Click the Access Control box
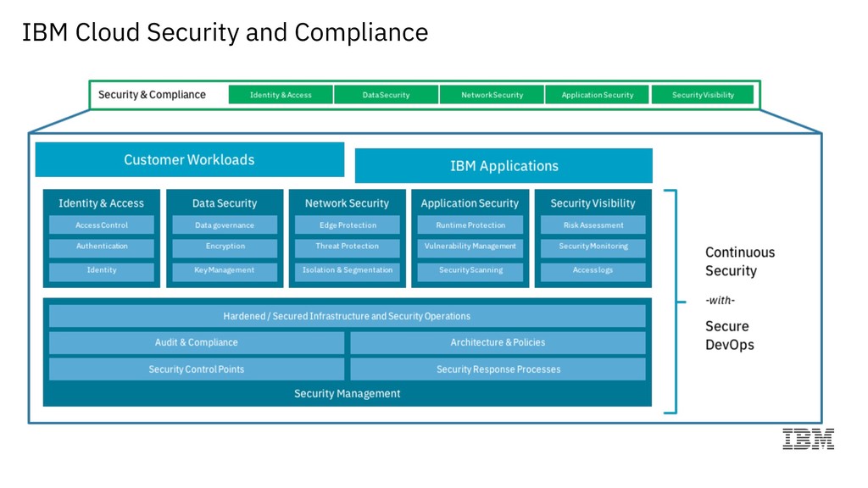 coord(102,225)
